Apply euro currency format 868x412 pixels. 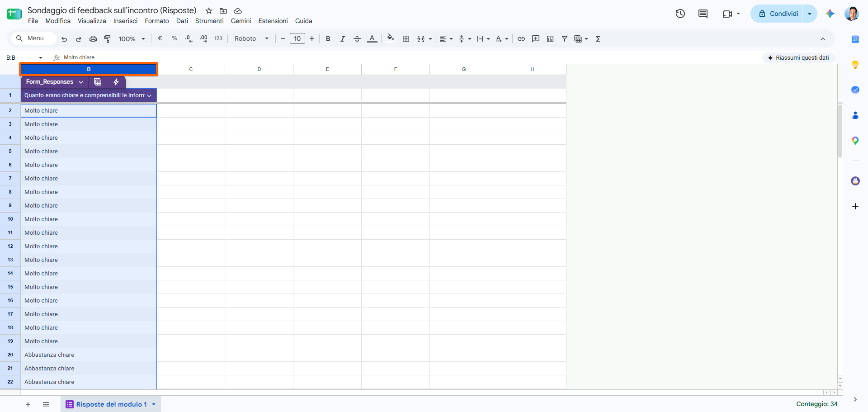pos(160,38)
